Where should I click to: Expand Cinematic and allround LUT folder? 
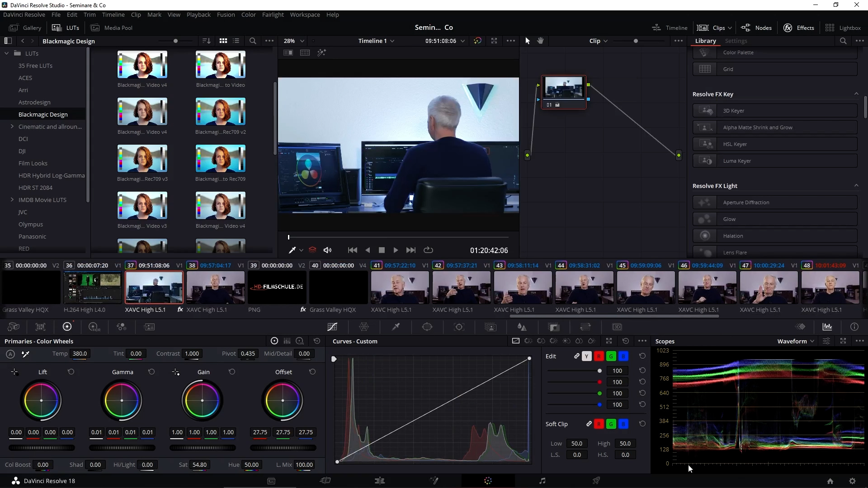tap(12, 127)
